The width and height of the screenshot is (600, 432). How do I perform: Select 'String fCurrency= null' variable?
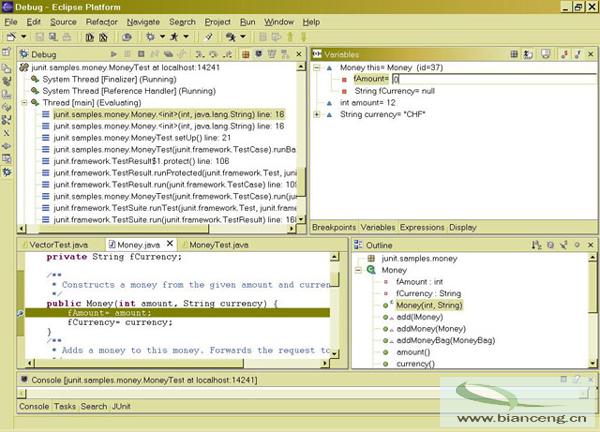pyautogui.click(x=394, y=91)
